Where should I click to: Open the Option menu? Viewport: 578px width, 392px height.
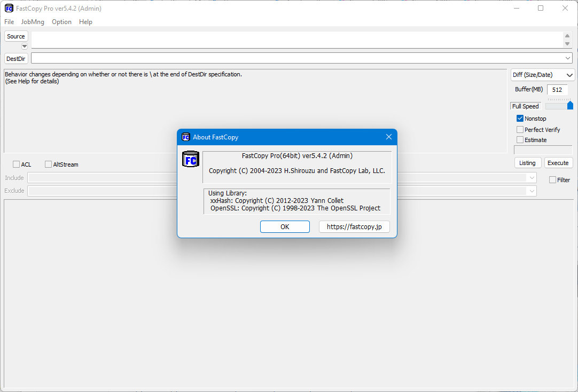pyautogui.click(x=61, y=22)
